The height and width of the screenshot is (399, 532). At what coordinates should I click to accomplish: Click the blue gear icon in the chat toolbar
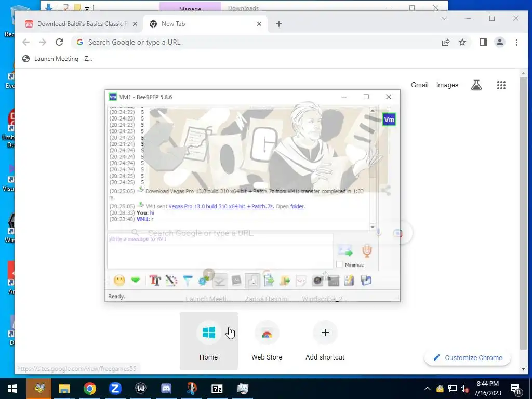pos(204,281)
